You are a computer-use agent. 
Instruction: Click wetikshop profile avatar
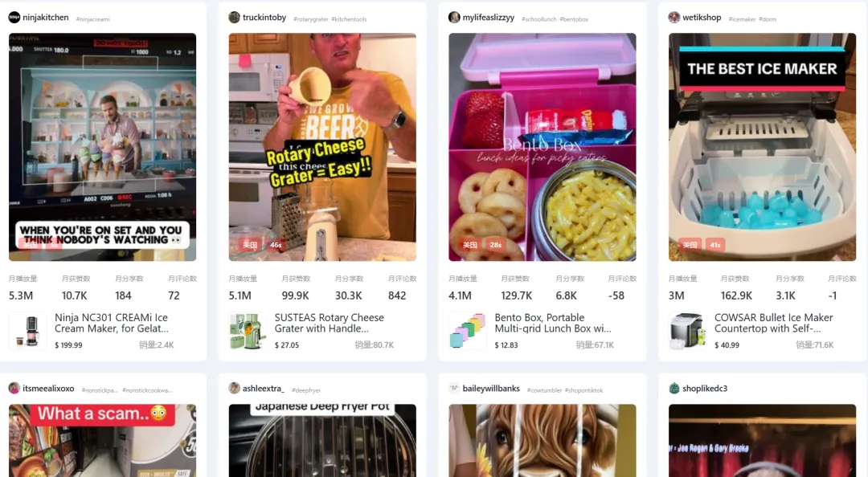point(674,18)
